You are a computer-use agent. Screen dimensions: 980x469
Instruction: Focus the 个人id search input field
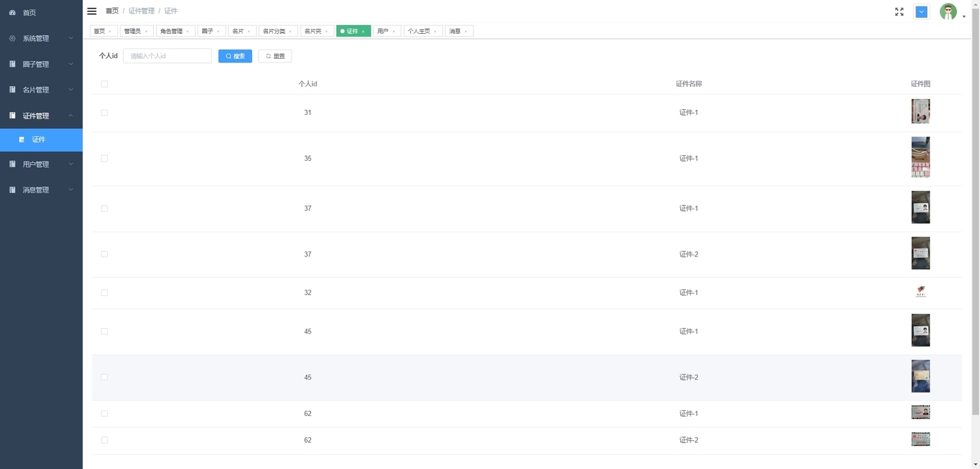167,56
